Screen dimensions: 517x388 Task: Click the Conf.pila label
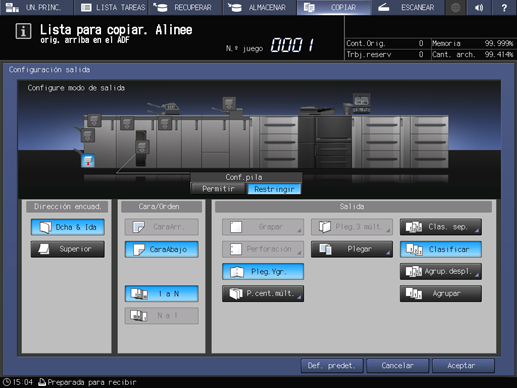point(244,177)
